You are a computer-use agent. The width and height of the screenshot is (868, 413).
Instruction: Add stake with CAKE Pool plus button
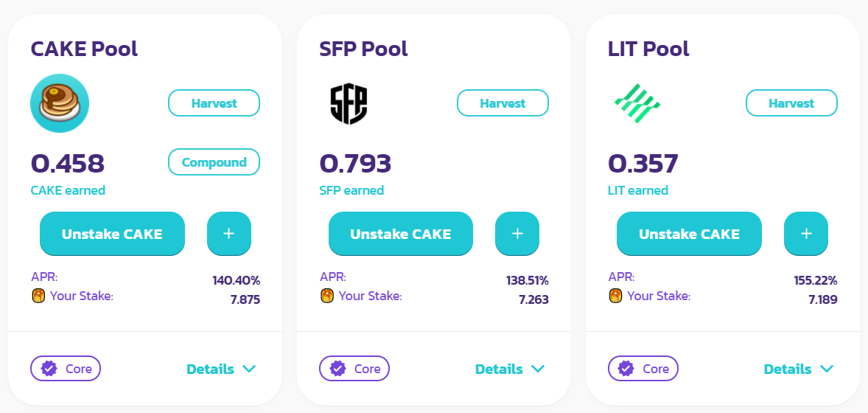click(228, 234)
